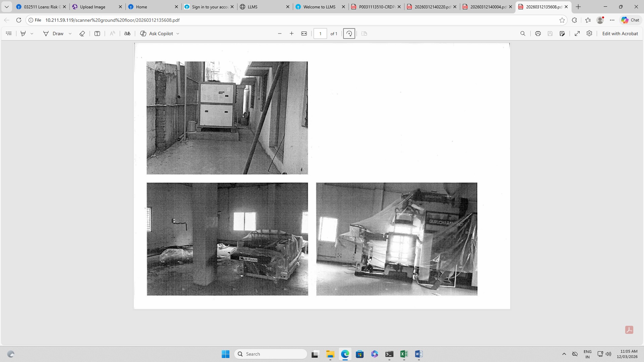Open the 20260312140220.pdf tab
Screen dimensions: 644x362
[x=432, y=7]
